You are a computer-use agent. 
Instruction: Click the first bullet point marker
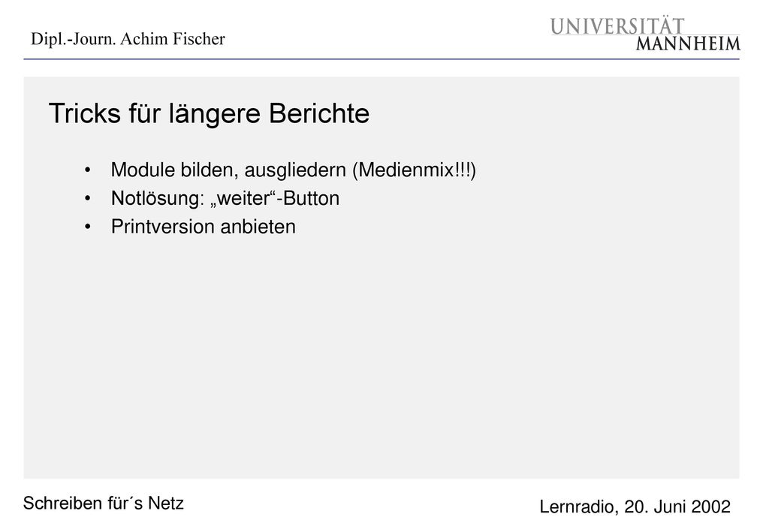(x=87, y=170)
